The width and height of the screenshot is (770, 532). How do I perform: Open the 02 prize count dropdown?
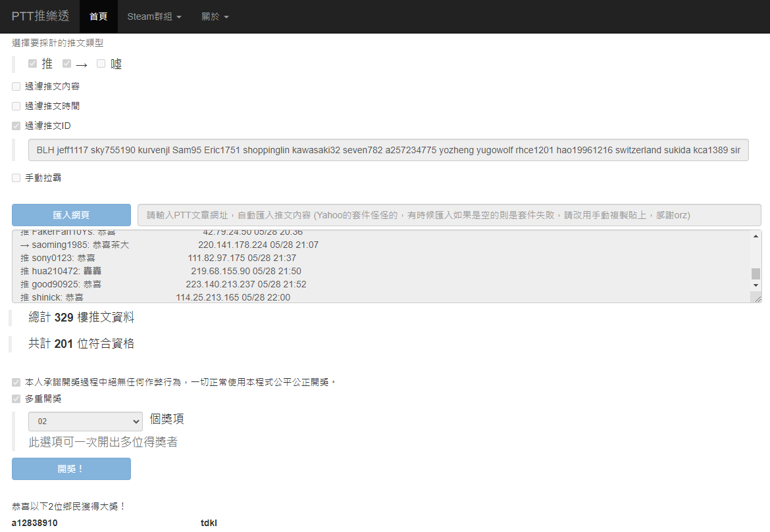pyautogui.click(x=86, y=421)
